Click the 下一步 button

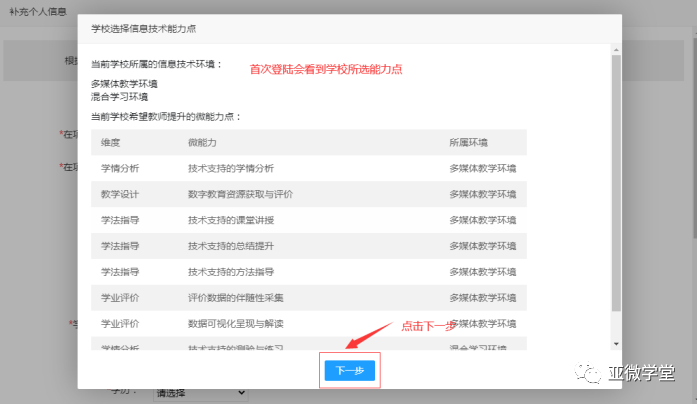coord(349,370)
